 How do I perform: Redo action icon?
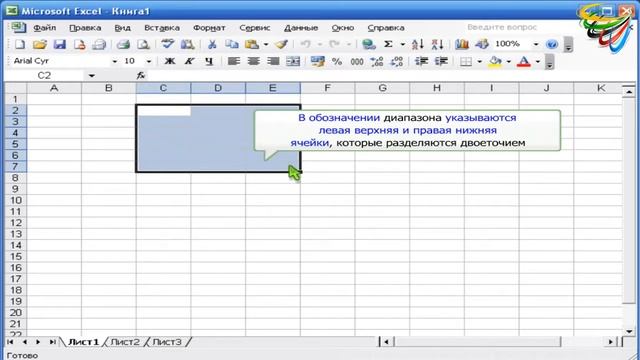click(334, 44)
